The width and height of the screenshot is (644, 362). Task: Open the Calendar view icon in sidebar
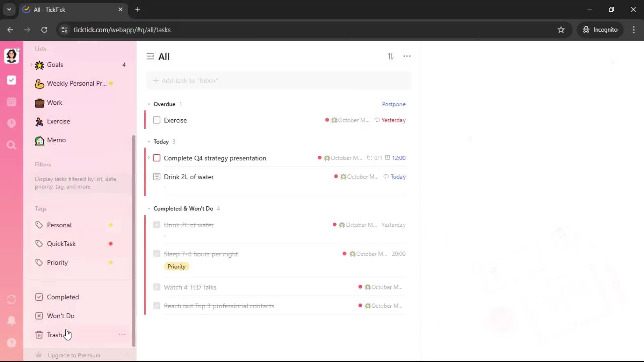(11, 102)
